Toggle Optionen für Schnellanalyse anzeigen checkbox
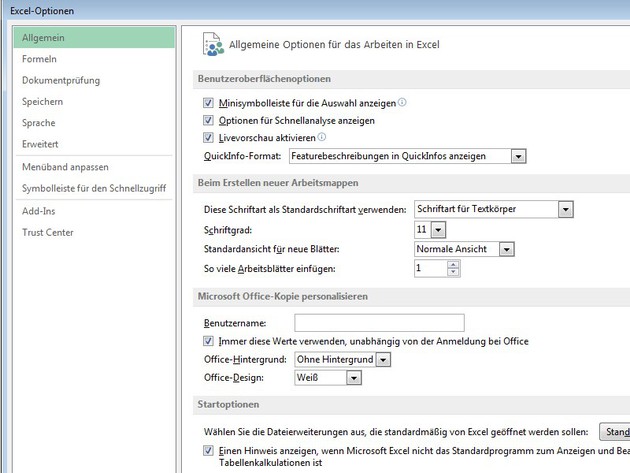This screenshot has width=630, height=473. tap(208, 120)
